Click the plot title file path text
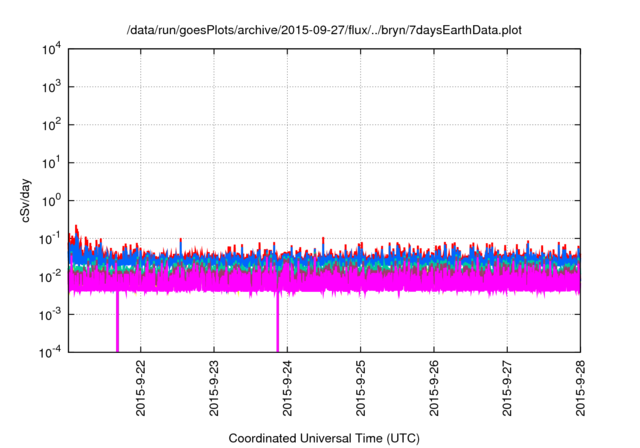640x448 pixels. point(324,30)
